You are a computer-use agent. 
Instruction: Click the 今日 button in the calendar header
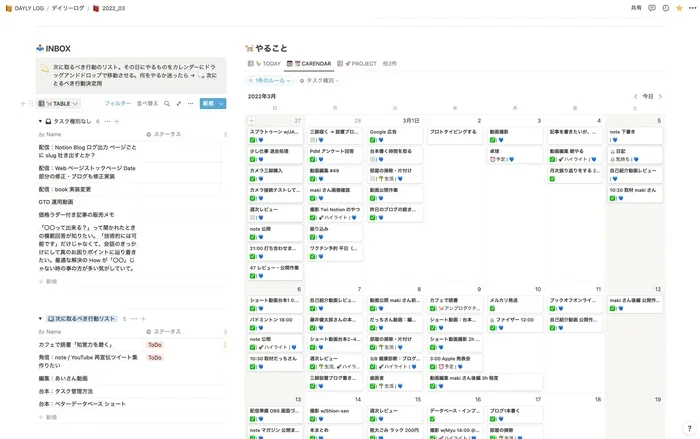point(647,96)
